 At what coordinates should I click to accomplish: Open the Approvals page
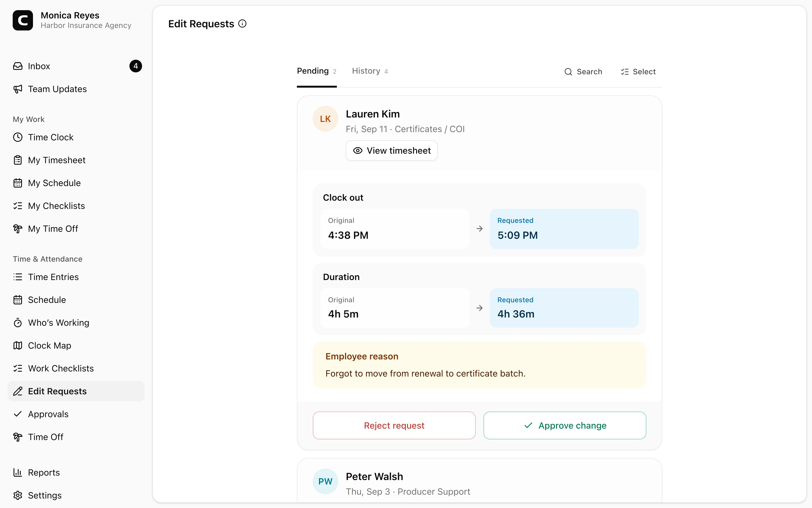point(76,414)
